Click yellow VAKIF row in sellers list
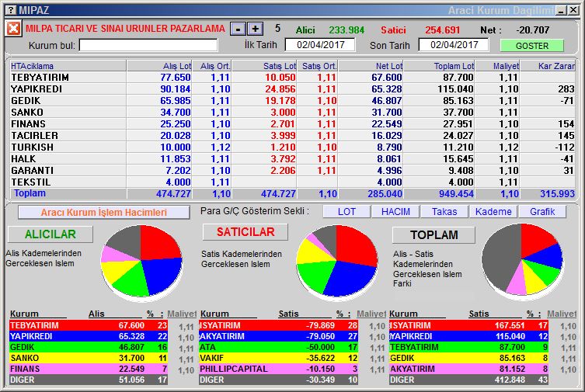The height and width of the screenshot is (392, 585). (x=279, y=358)
